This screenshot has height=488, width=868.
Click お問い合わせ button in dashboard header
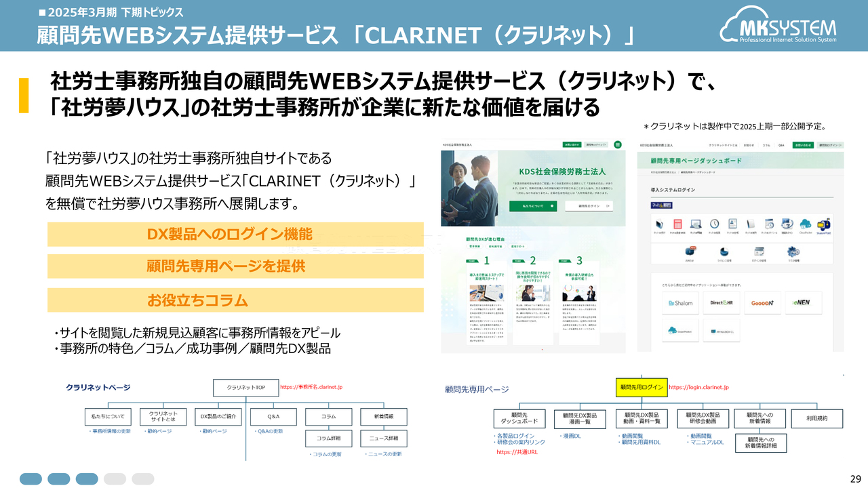coord(803,145)
